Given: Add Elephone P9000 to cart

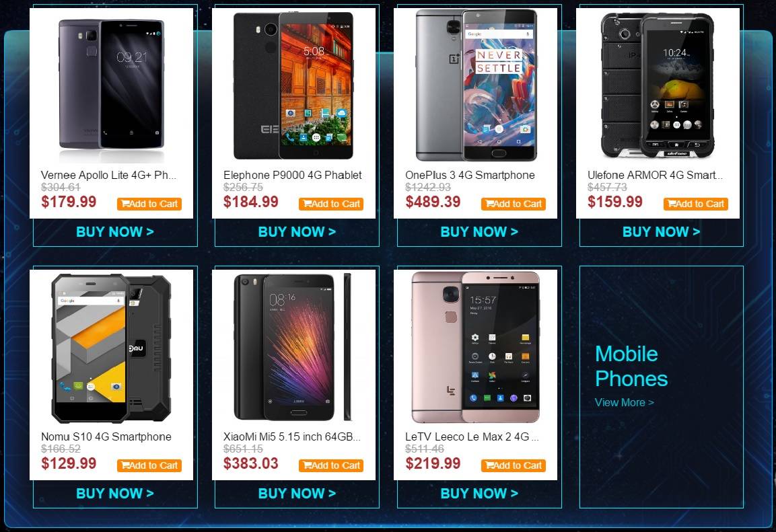Looking at the screenshot, I should 331,204.
